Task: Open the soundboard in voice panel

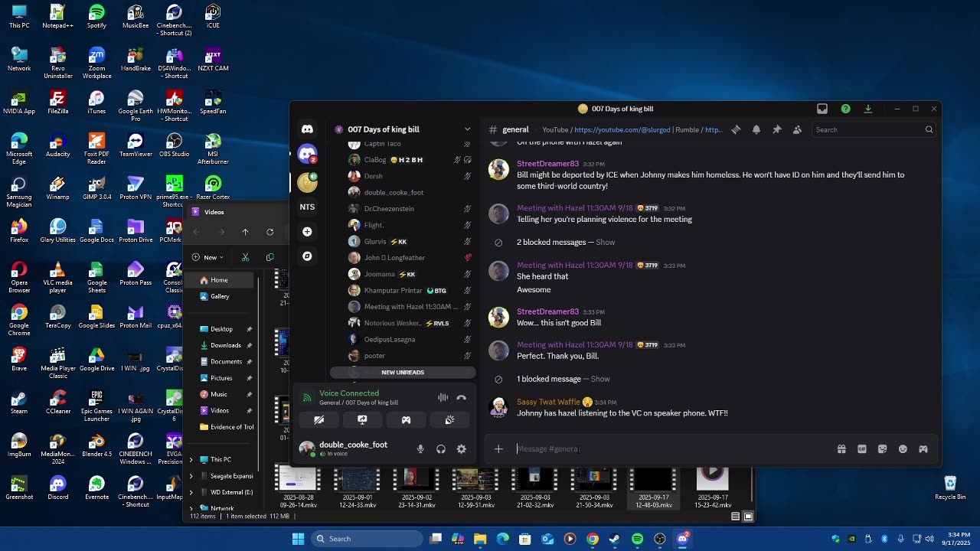Action: pos(449,419)
